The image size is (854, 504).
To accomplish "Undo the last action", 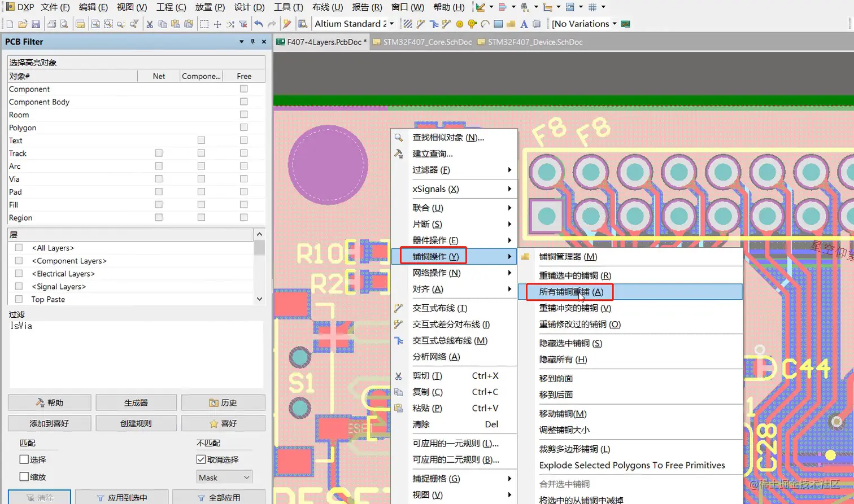I will click(259, 24).
